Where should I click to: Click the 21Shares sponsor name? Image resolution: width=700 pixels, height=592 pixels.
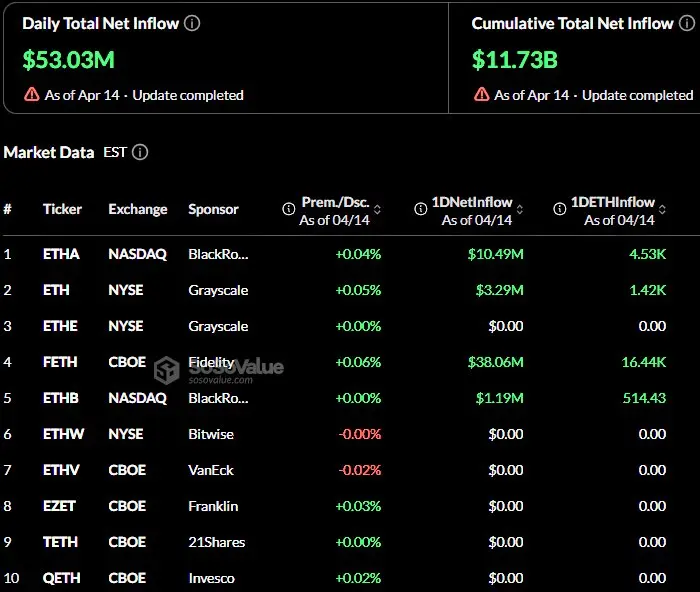217,542
